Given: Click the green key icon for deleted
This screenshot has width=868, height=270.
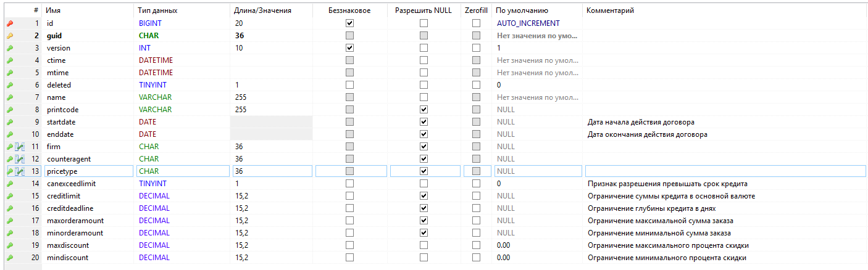Looking at the screenshot, I should [x=9, y=85].
